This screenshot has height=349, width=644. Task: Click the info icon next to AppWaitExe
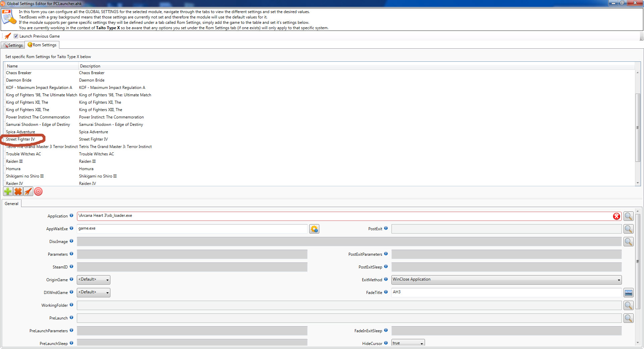tap(71, 228)
